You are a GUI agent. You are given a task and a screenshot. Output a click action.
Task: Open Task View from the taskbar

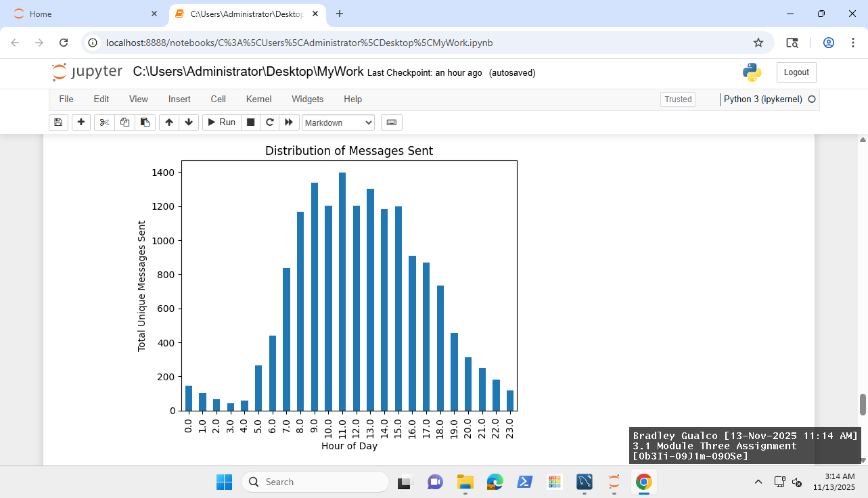coord(405,482)
